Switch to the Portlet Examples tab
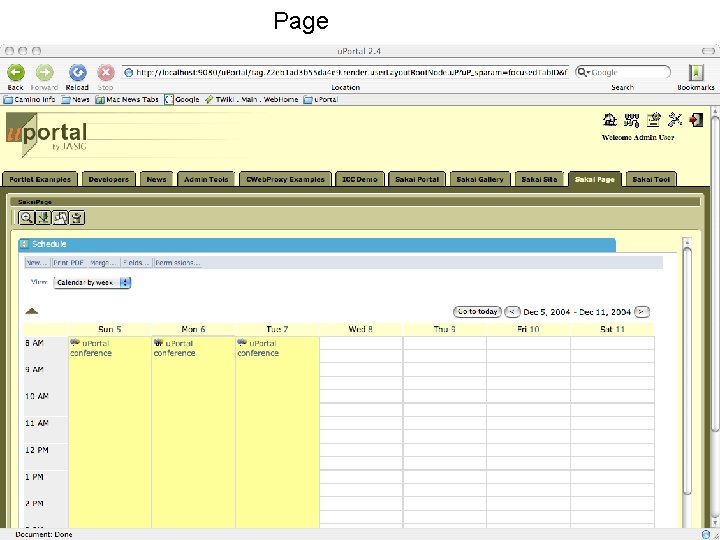 pyautogui.click(x=40, y=180)
